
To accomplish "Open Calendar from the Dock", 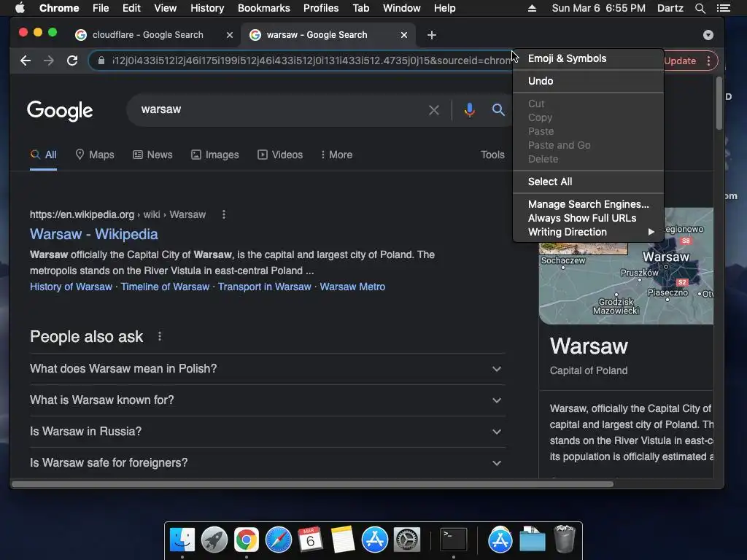I will pos(311,540).
